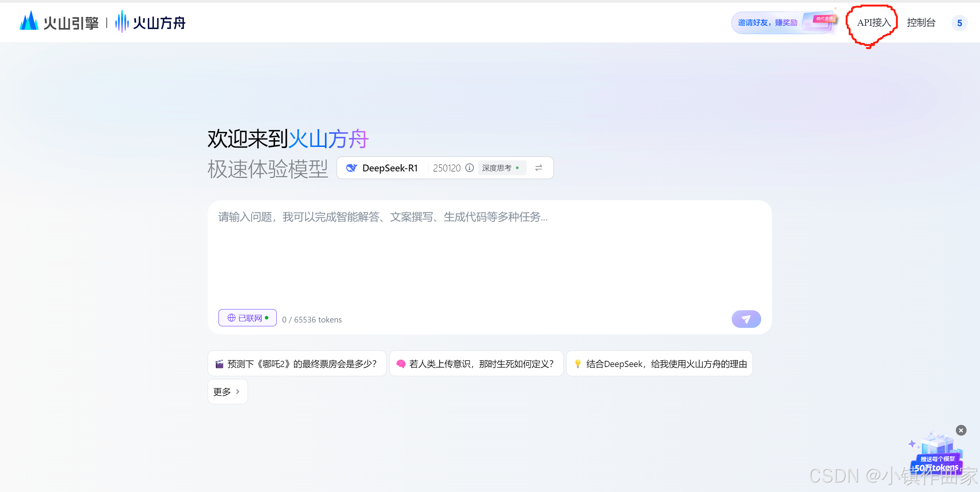Click the model switch arrows icon
Screen dimensions: 980x492
pyautogui.click(x=539, y=168)
